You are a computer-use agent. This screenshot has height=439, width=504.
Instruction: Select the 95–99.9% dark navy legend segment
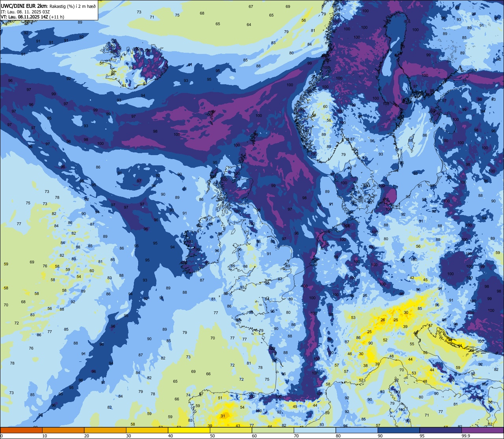pyautogui.click(x=441, y=430)
